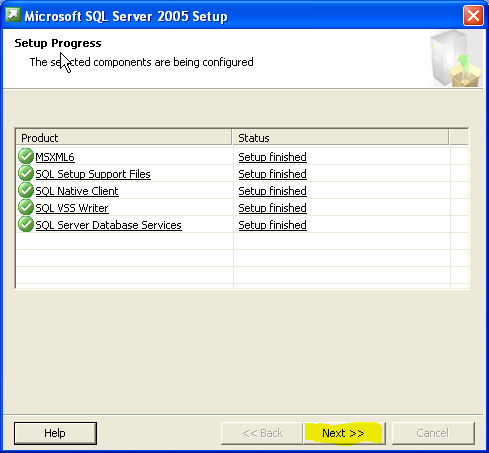489x453 pixels.
Task: Click the Help button
Action: point(55,433)
